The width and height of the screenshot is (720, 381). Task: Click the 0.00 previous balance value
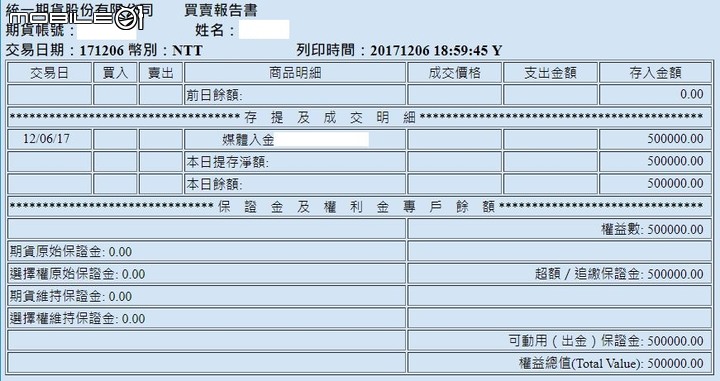pos(692,94)
